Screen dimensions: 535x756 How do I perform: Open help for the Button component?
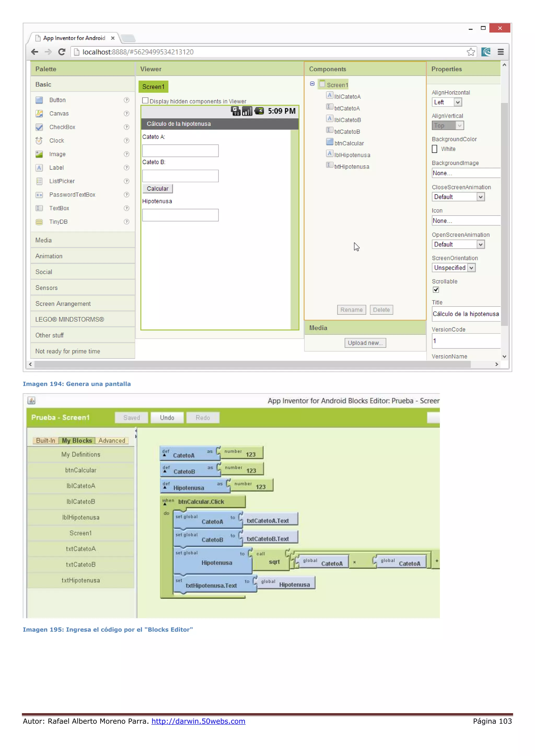pos(126,100)
